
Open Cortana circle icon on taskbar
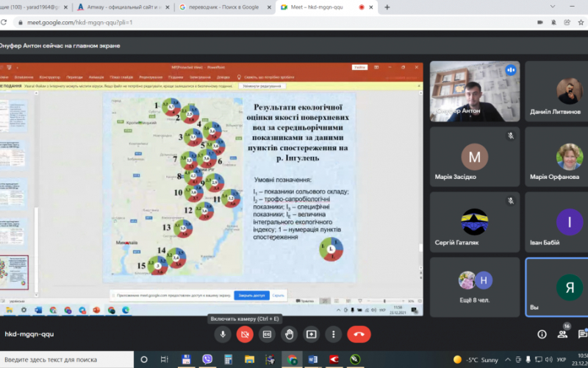pos(144,360)
